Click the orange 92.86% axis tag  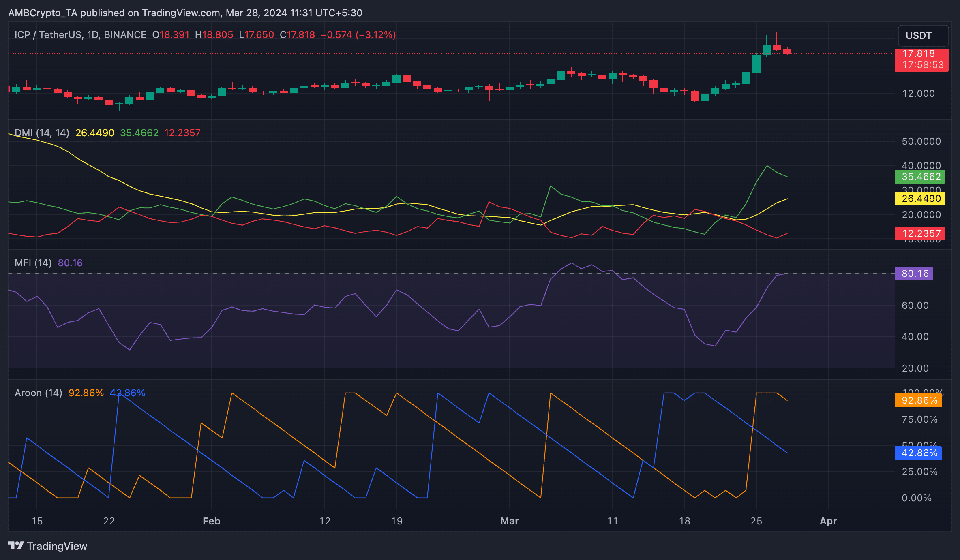(919, 401)
